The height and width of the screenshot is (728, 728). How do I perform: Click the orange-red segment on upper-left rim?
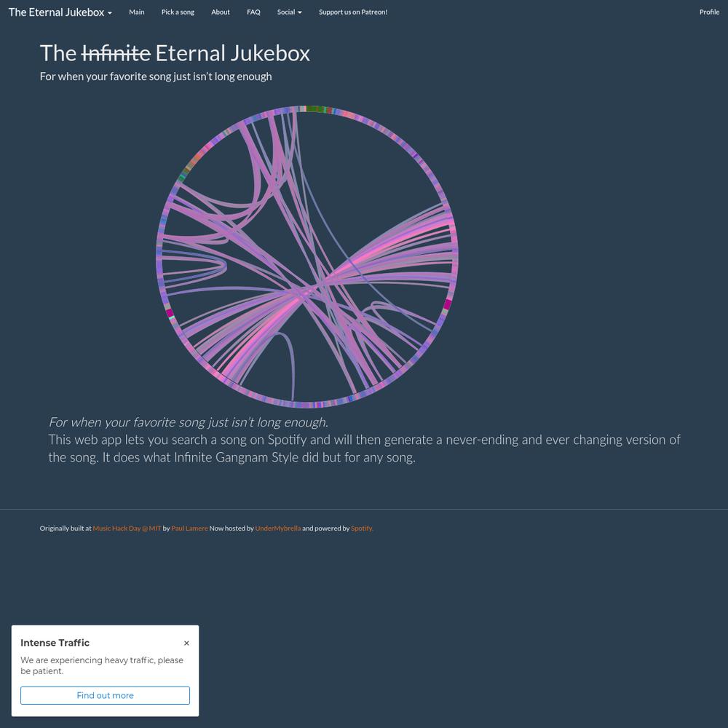tap(197, 157)
